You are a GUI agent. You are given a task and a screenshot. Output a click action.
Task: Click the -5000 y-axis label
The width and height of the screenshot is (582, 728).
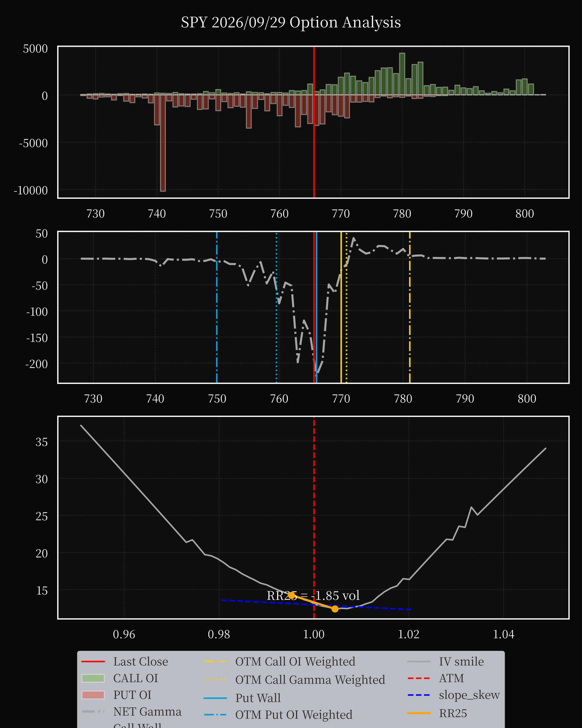point(33,143)
